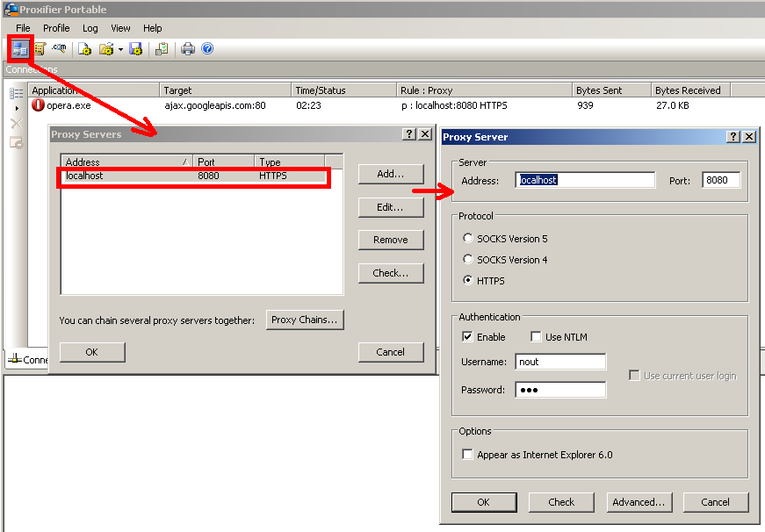Click the Time/Status column header
The height and width of the screenshot is (532, 765).
point(344,90)
